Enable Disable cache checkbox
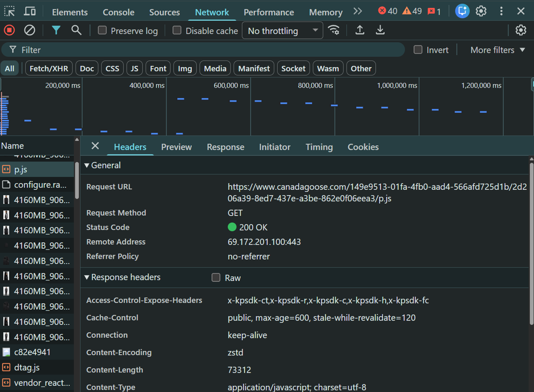Screen dimensions: 534x392 point(177,30)
